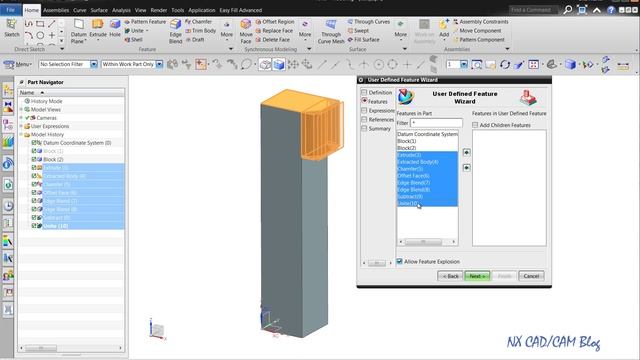Use the Move Face tool
The image size is (640, 360).
(246, 31)
